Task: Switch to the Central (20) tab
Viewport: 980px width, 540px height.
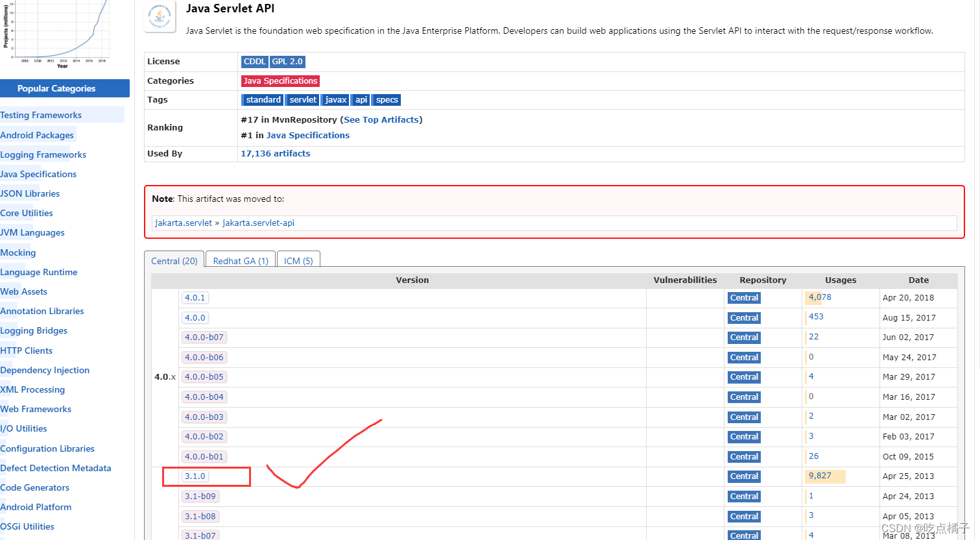Action: (174, 260)
